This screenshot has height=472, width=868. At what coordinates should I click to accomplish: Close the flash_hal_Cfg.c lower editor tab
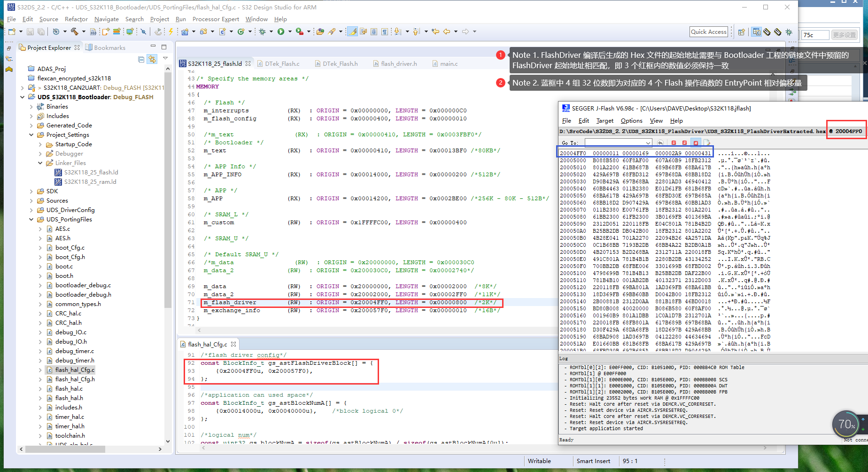coord(233,345)
